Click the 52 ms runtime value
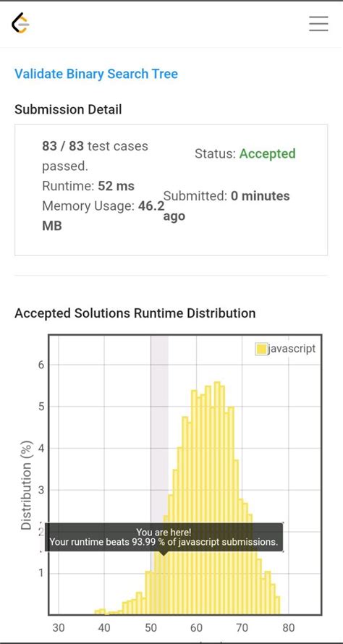The height and width of the screenshot is (644, 343). coord(117,186)
